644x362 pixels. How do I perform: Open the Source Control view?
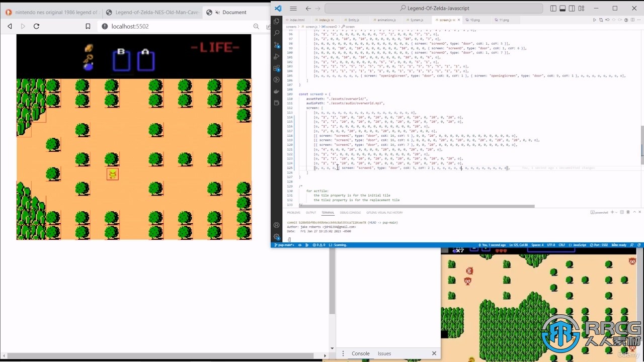(277, 45)
